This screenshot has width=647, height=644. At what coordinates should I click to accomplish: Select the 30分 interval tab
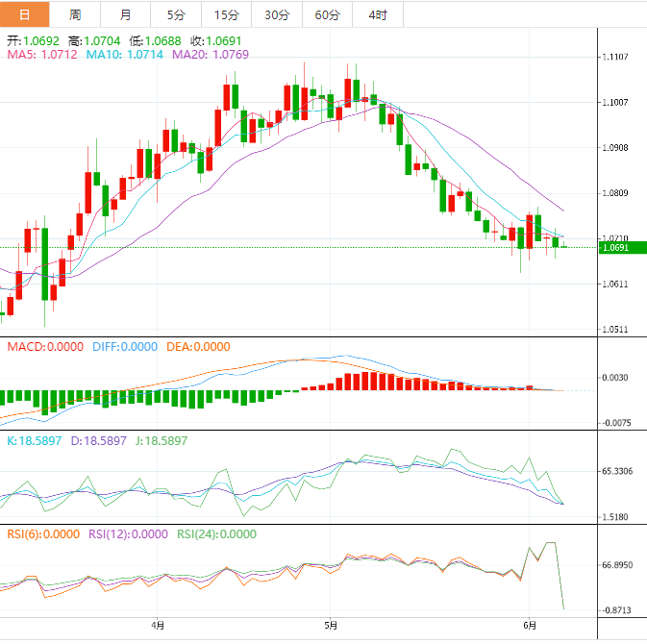tap(277, 14)
